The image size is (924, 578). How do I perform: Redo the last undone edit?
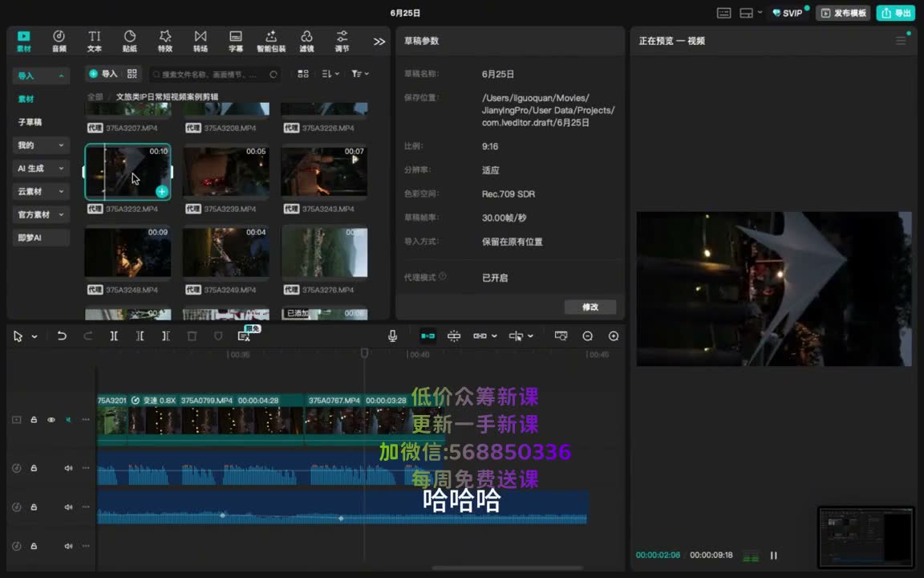[x=87, y=336]
